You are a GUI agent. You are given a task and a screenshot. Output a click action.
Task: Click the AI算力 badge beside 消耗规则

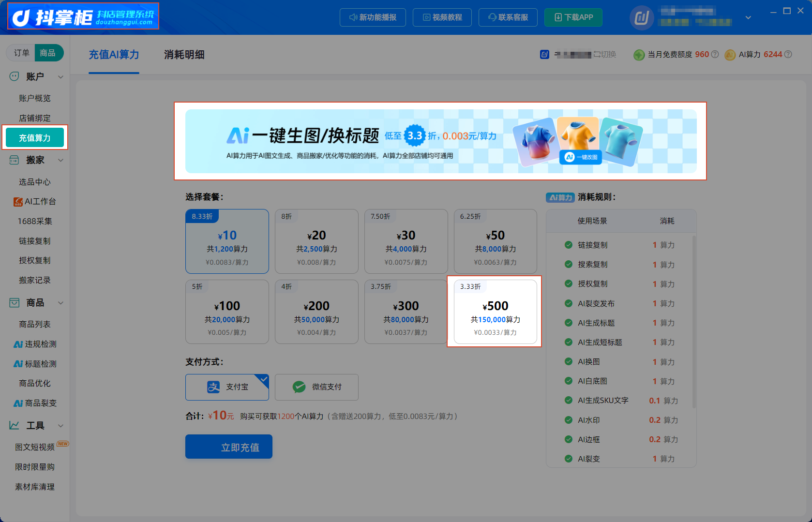pyautogui.click(x=560, y=197)
